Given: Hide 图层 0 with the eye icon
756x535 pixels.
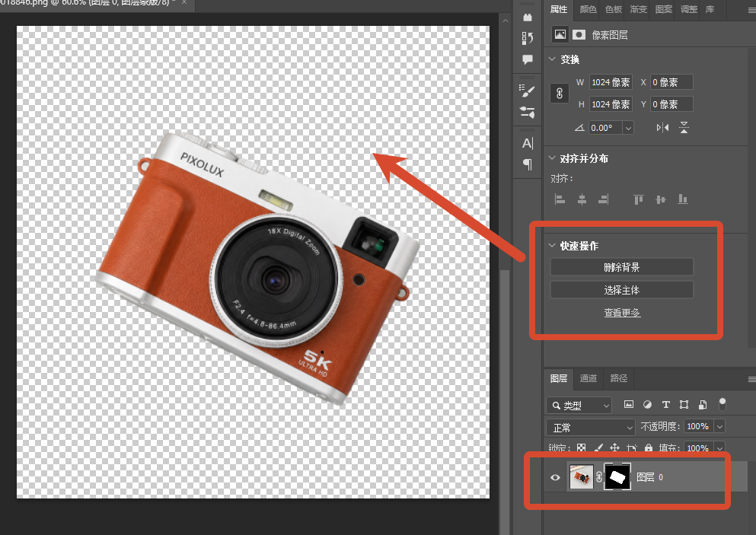Looking at the screenshot, I should [x=556, y=477].
